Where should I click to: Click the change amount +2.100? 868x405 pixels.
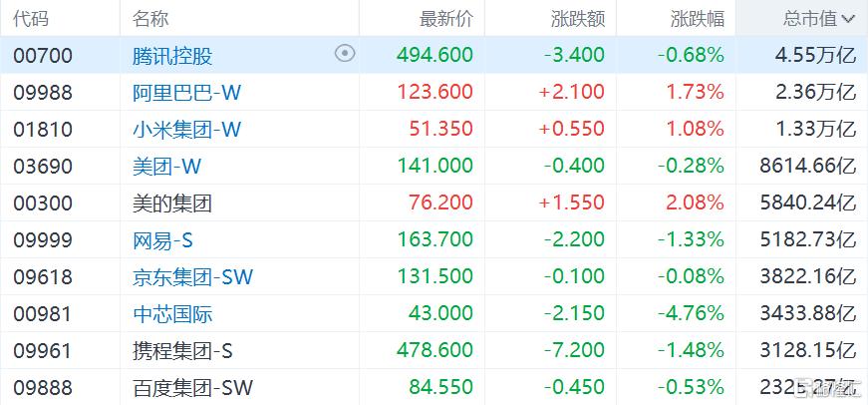click(x=571, y=92)
